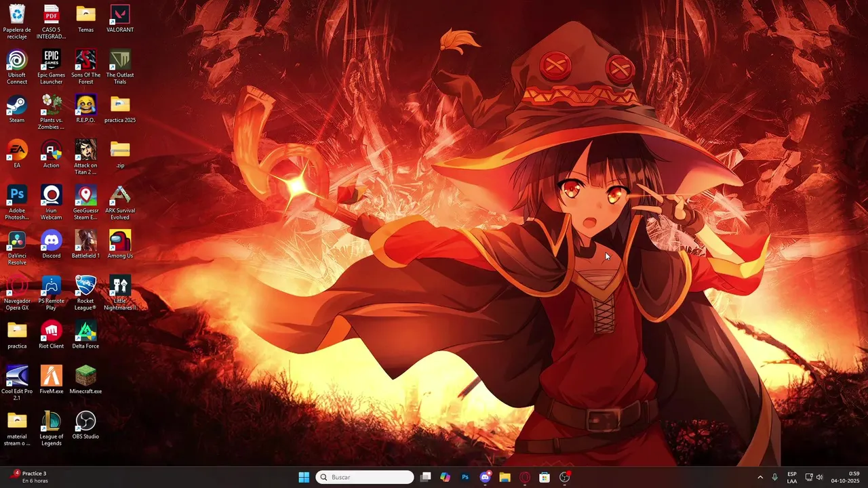Image resolution: width=868 pixels, height=488 pixels.
Task: Select the Ubisoft Connect icon
Action: [x=17, y=66]
